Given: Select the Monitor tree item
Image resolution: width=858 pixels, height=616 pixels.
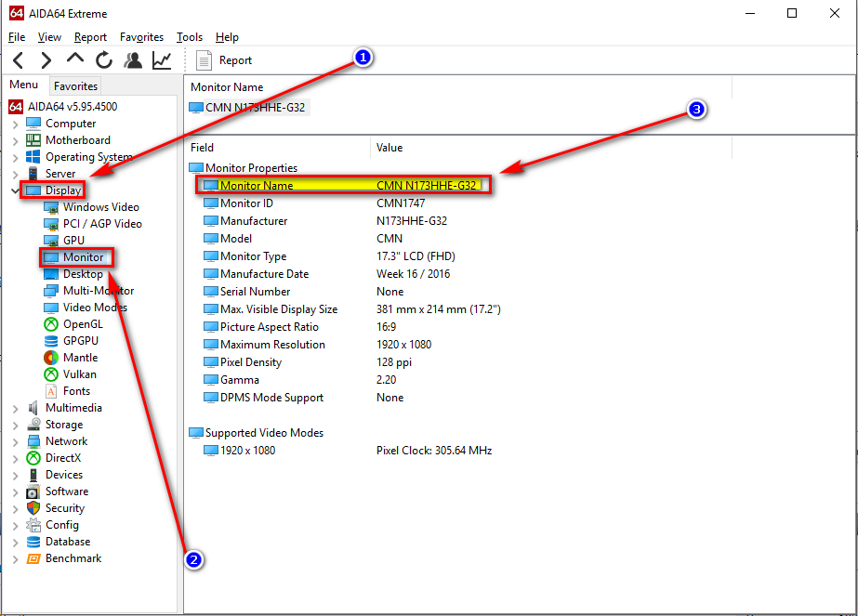Looking at the screenshot, I should coord(73,257).
